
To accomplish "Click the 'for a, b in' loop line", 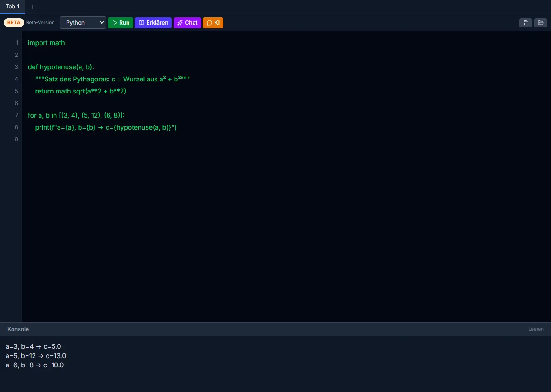I will tap(76, 115).
